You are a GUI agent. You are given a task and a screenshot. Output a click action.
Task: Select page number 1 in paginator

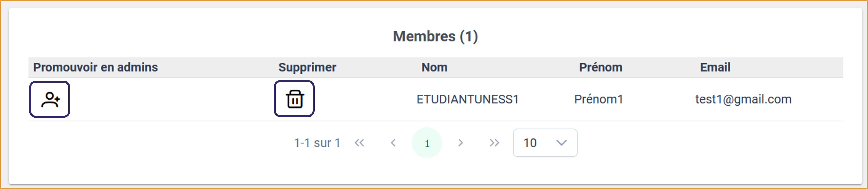[427, 143]
